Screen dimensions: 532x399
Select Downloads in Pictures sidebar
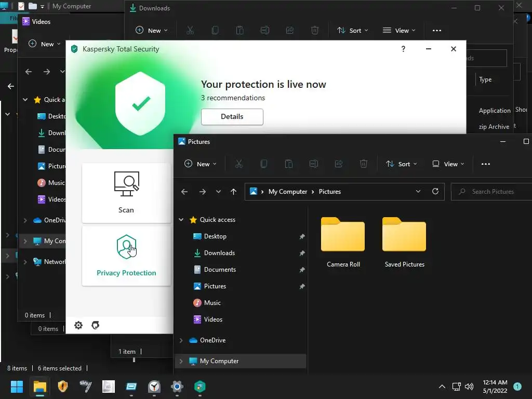219,253
